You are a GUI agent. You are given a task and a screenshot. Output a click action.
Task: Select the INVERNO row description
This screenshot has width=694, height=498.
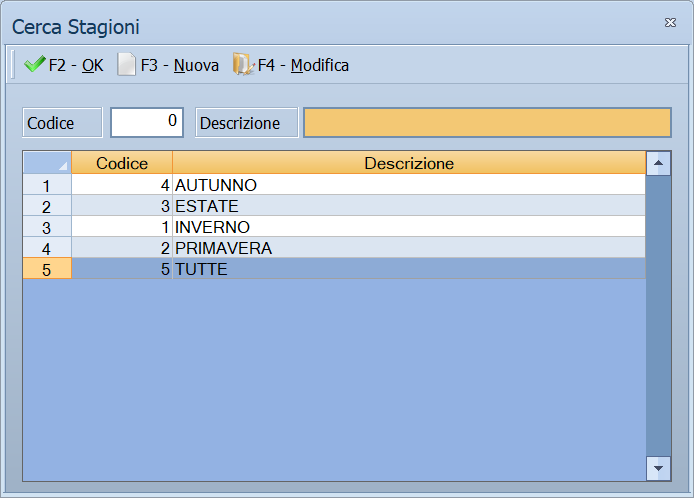[x=409, y=227]
